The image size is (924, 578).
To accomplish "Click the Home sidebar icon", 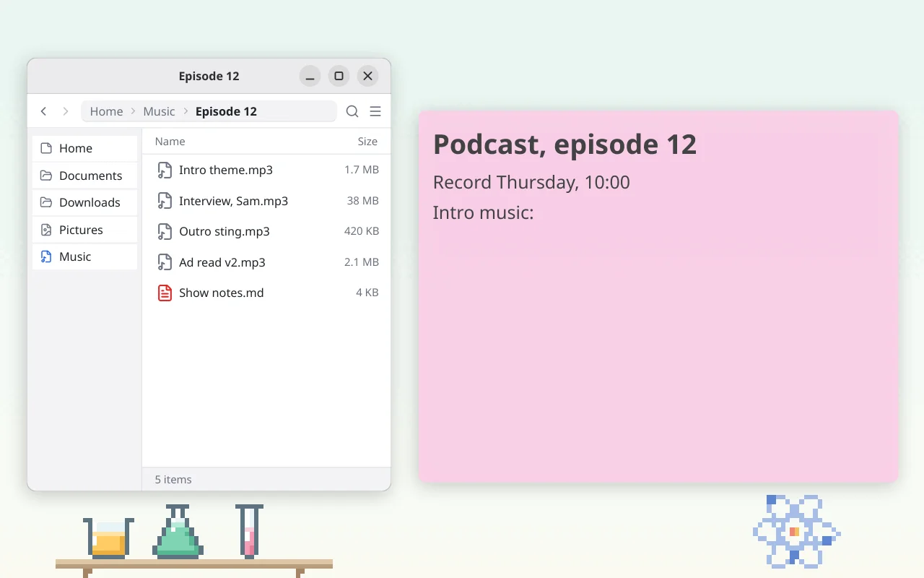I will click(x=46, y=148).
